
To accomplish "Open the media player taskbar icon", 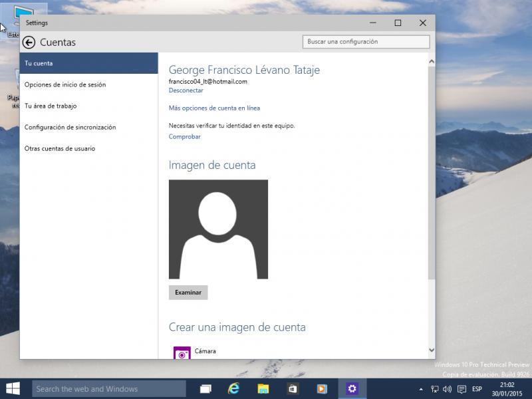I will click(x=322, y=389).
